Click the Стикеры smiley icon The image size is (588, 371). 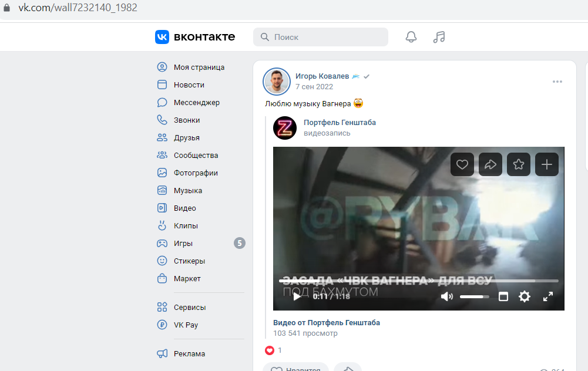[162, 261]
